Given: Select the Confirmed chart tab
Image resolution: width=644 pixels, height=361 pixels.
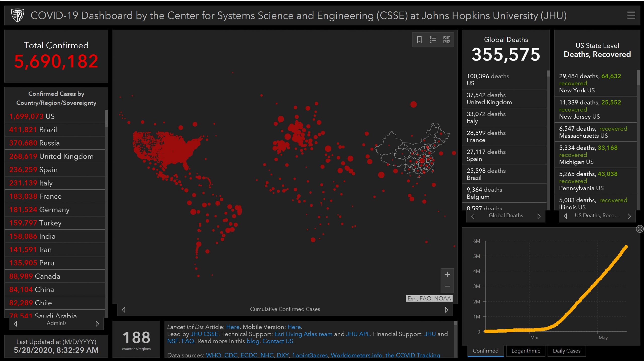Looking at the screenshot, I should click(485, 351).
